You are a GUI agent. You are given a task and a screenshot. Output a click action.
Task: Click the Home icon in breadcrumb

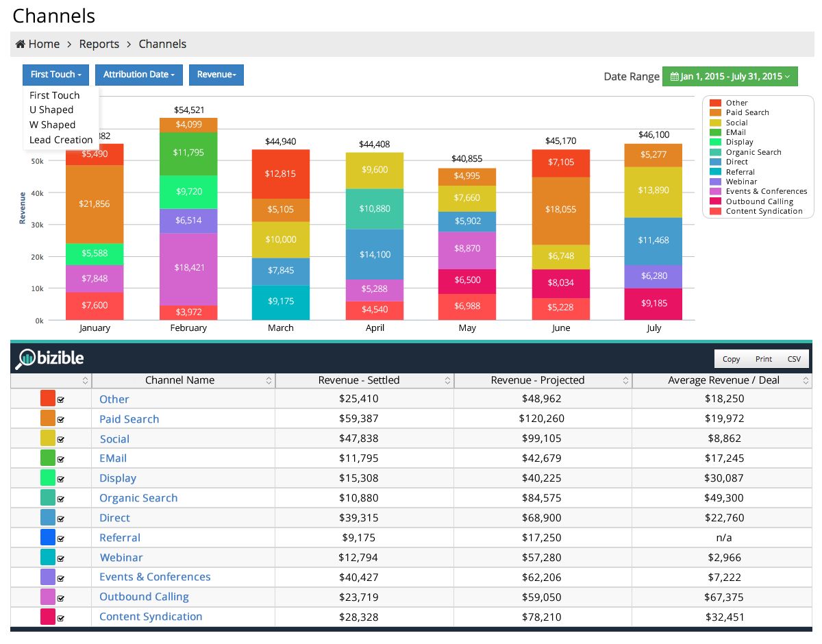(x=21, y=44)
